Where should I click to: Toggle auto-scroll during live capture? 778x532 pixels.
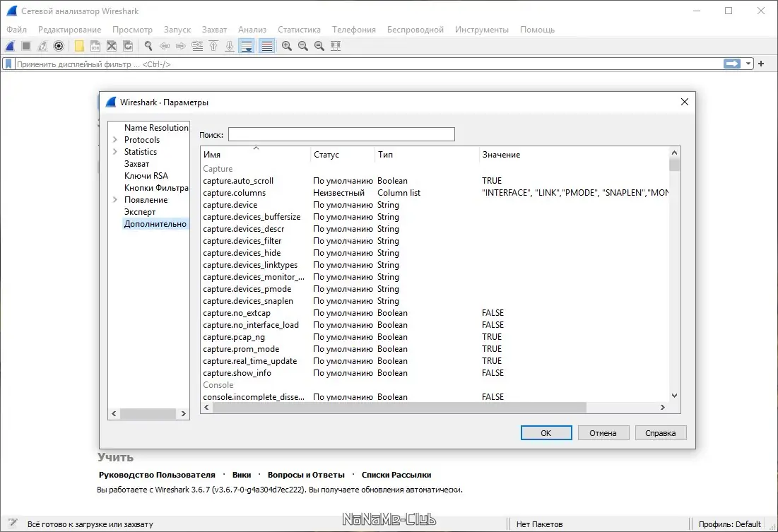(x=247, y=46)
